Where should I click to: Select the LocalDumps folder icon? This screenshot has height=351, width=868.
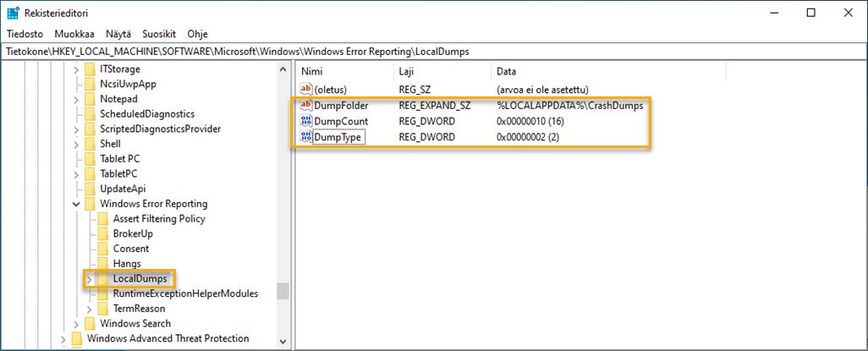[x=102, y=278]
